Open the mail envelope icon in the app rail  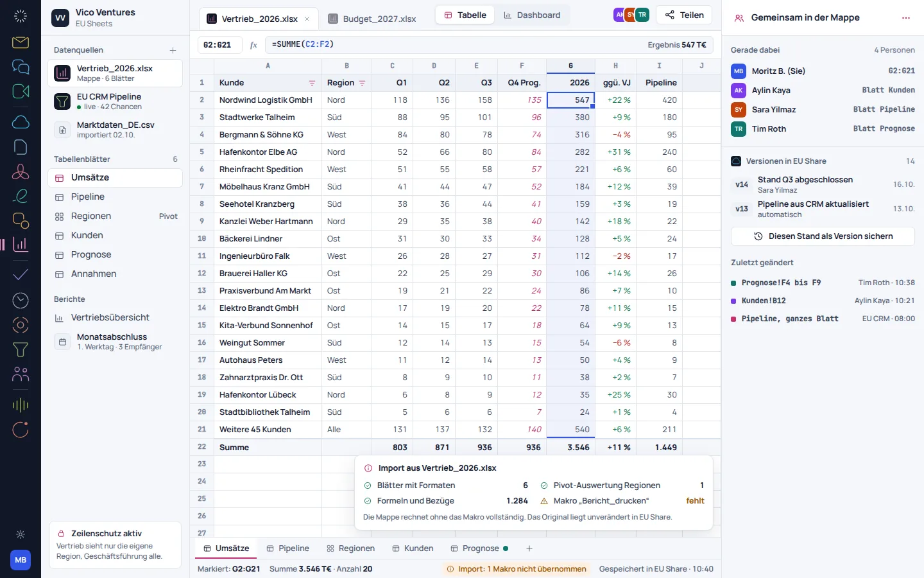(x=21, y=42)
